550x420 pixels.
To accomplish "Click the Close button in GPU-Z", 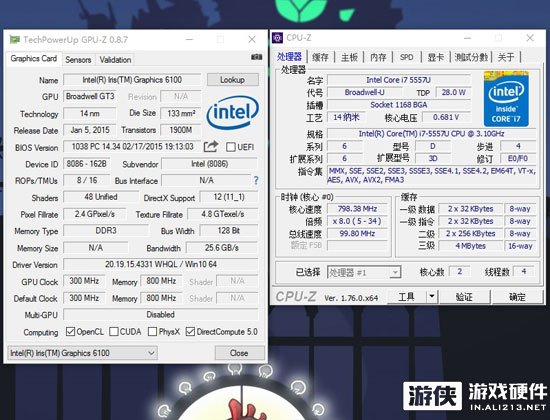I will pos(239,353).
